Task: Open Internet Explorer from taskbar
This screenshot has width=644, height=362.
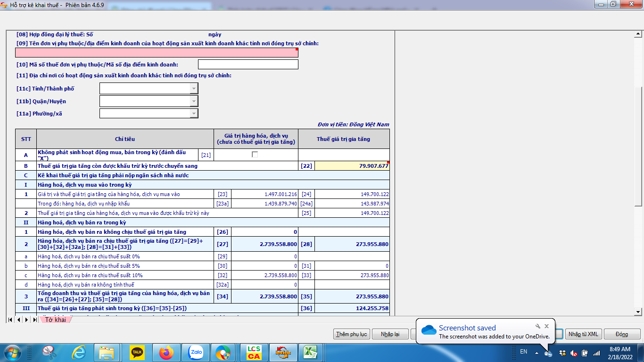Action: point(78,352)
